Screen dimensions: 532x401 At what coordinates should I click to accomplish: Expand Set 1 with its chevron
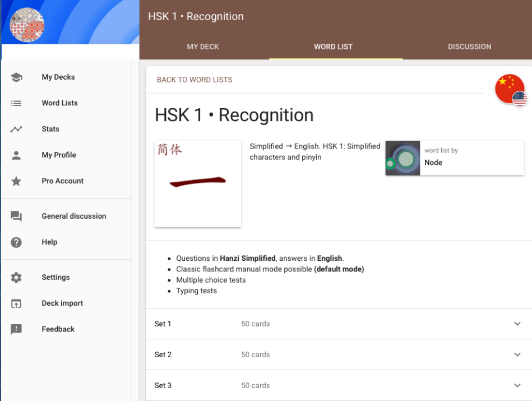pos(517,324)
